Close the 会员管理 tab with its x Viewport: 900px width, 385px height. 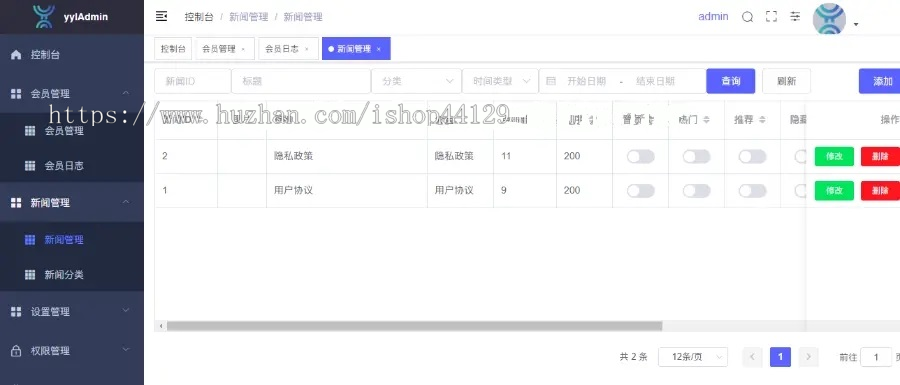(x=243, y=49)
